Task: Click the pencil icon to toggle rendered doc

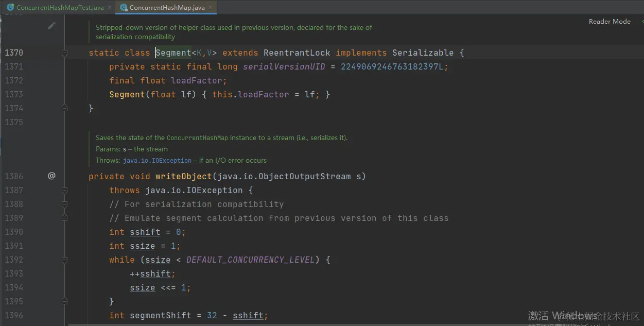Action: (51, 25)
